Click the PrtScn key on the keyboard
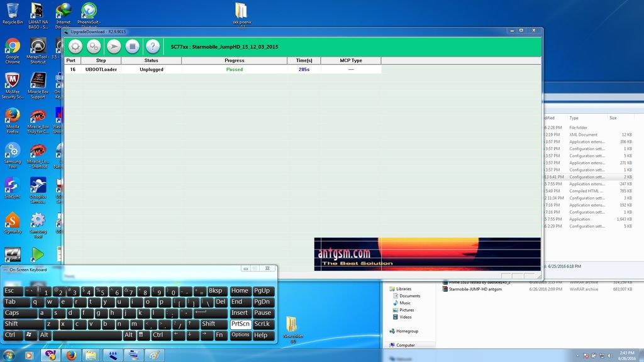 (x=240, y=324)
